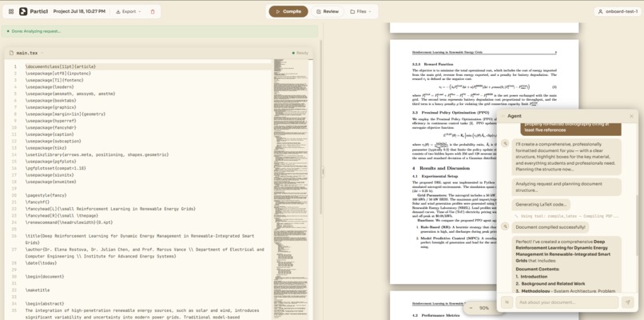Click the editor vertical scrollbar
This screenshot has width=644, height=320.
tap(320, 127)
